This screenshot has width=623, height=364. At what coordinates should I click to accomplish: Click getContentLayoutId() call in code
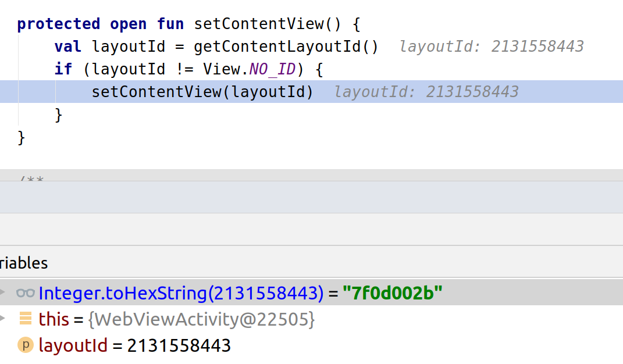(x=286, y=47)
